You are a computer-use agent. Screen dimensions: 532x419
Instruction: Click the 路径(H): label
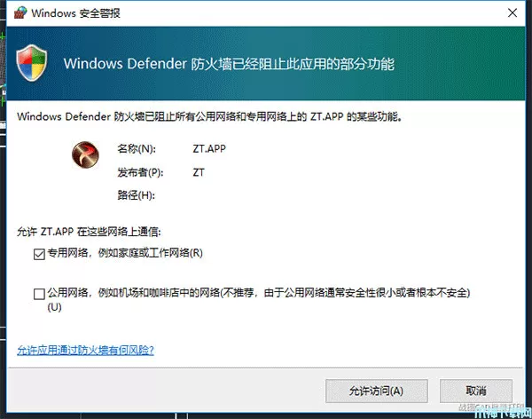[x=136, y=195]
